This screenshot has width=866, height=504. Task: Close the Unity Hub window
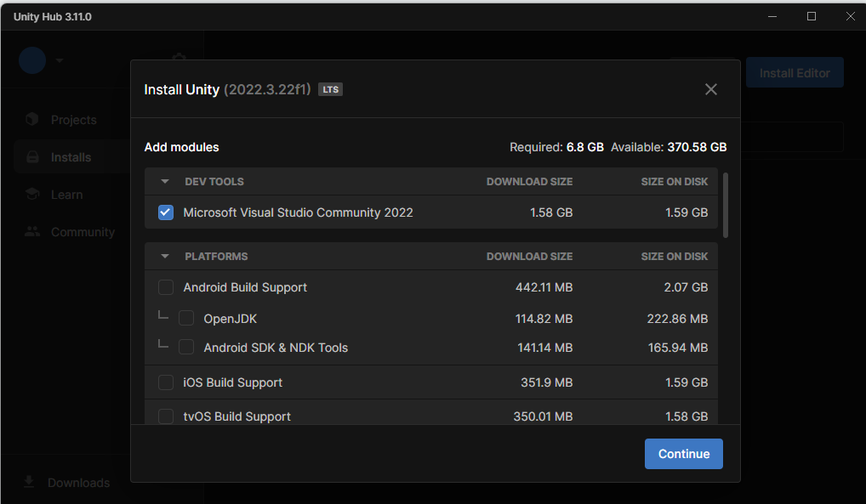click(851, 16)
